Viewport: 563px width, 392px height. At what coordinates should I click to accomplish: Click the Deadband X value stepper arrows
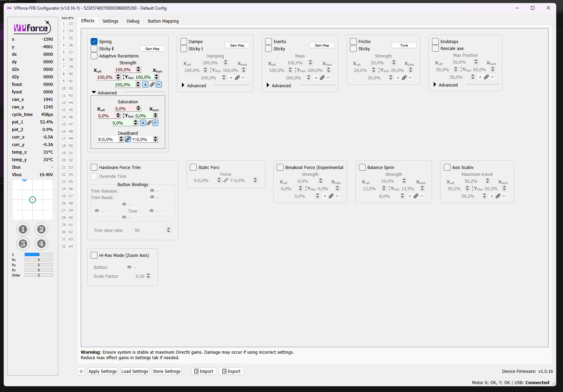[121, 139]
